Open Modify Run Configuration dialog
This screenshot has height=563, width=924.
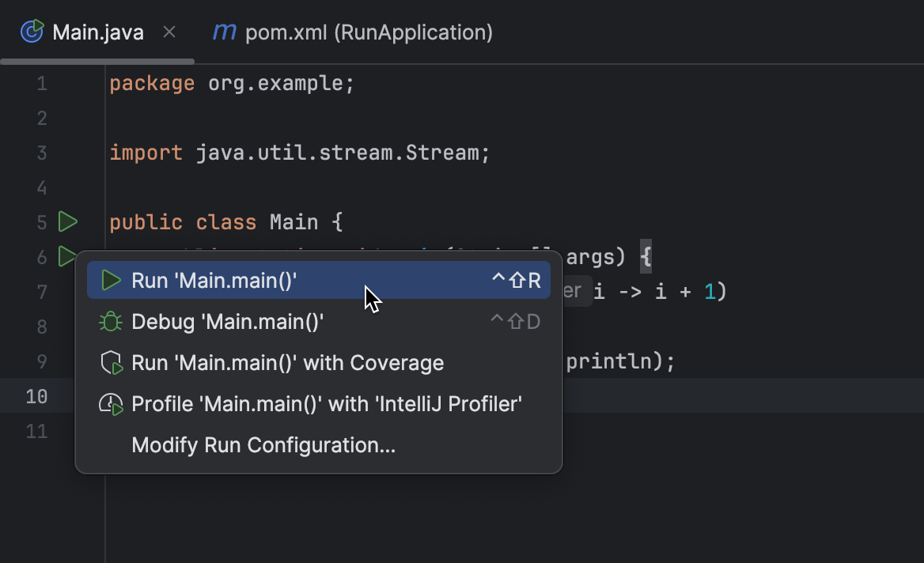pyautogui.click(x=263, y=444)
